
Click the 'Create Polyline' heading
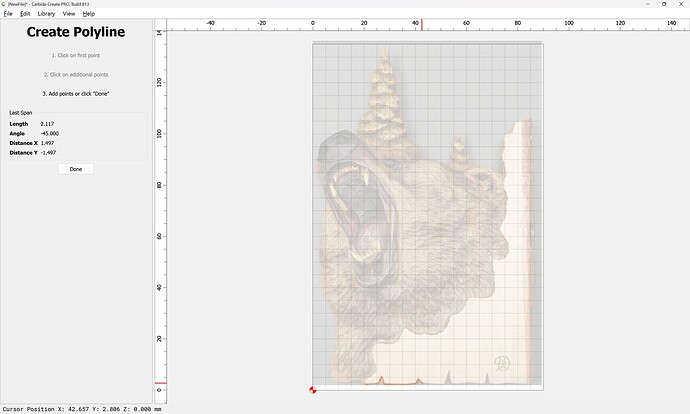(76, 32)
